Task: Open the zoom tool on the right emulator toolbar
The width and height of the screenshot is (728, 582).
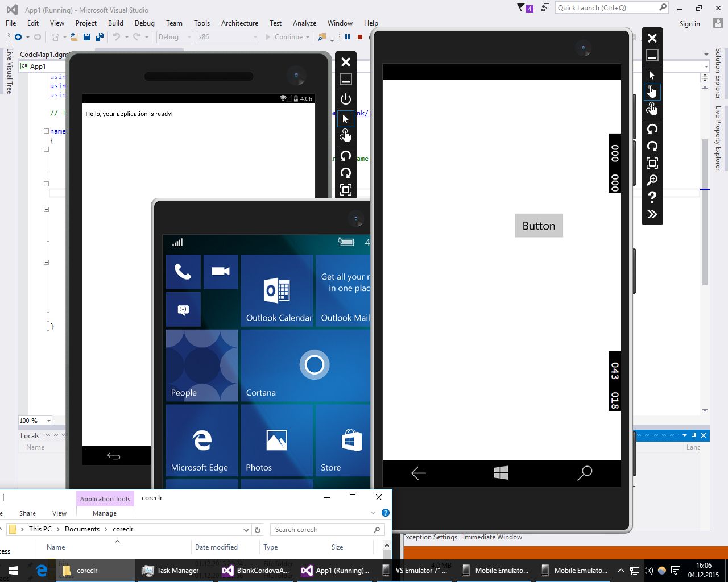Action: (652, 180)
